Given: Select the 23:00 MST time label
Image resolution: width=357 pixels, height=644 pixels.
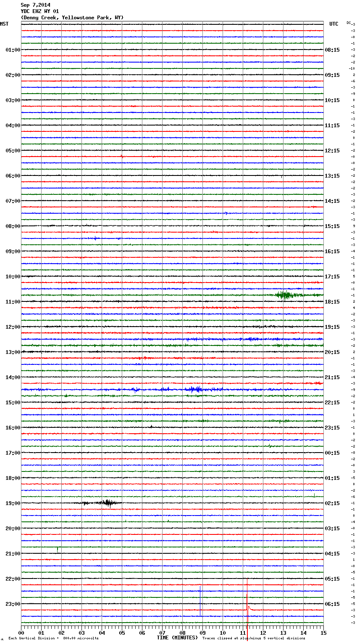Looking at the screenshot, I should coord(13,604).
